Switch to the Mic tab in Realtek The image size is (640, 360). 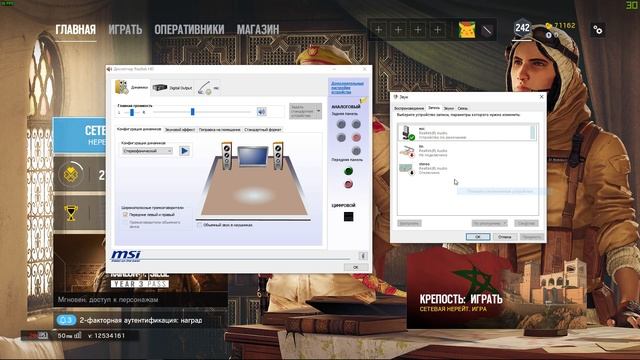point(208,88)
